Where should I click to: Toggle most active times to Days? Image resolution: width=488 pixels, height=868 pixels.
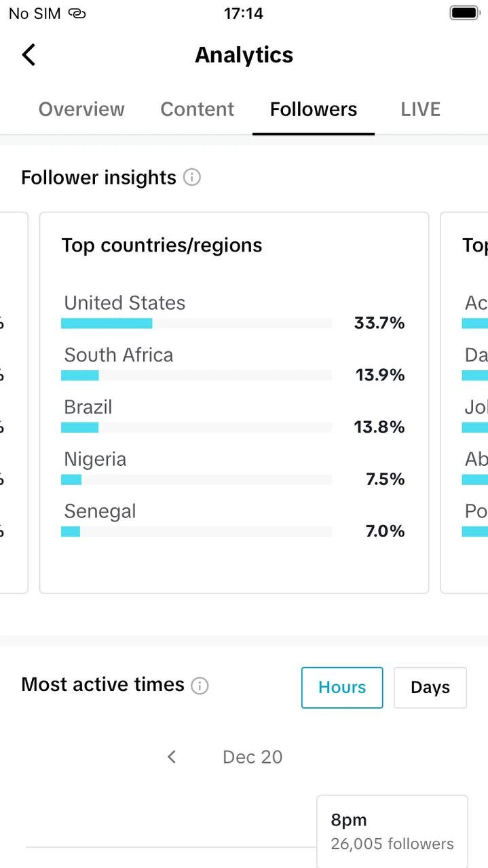(430, 688)
